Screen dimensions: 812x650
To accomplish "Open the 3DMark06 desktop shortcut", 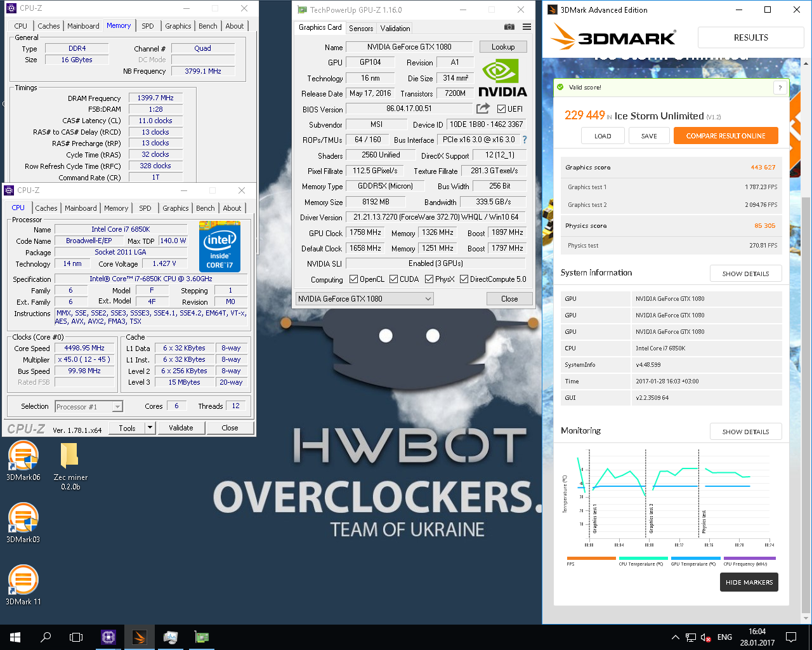I will (23, 461).
